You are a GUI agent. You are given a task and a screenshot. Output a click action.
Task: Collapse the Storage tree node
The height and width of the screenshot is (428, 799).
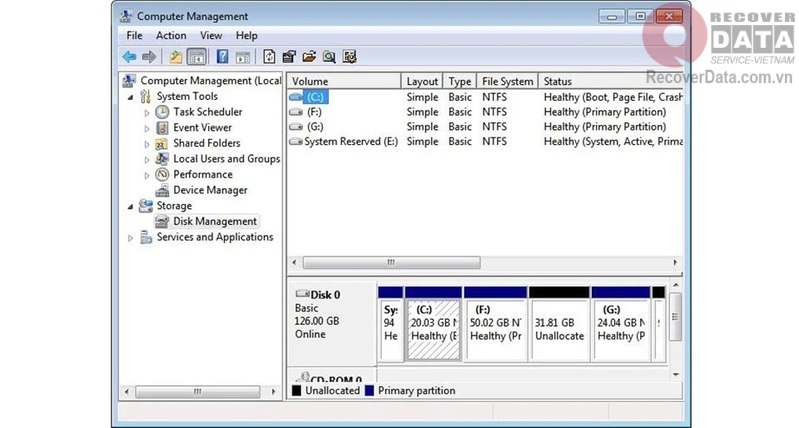click(x=130, y=206)
